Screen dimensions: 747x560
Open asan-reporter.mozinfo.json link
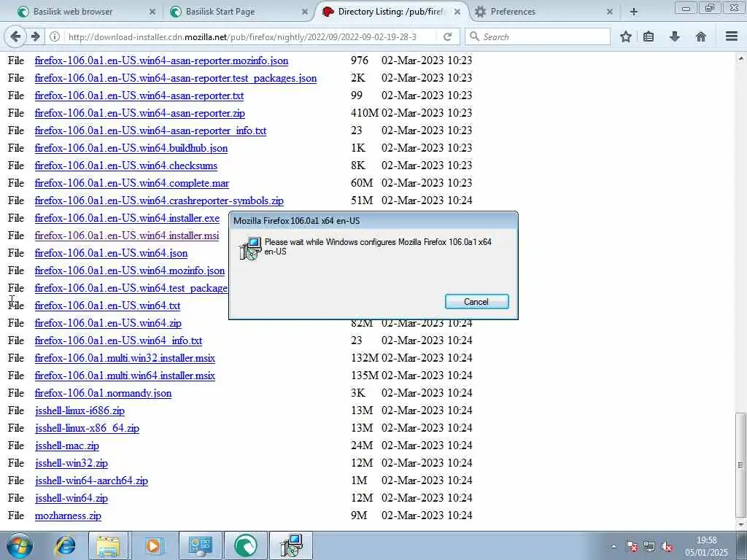161,61
